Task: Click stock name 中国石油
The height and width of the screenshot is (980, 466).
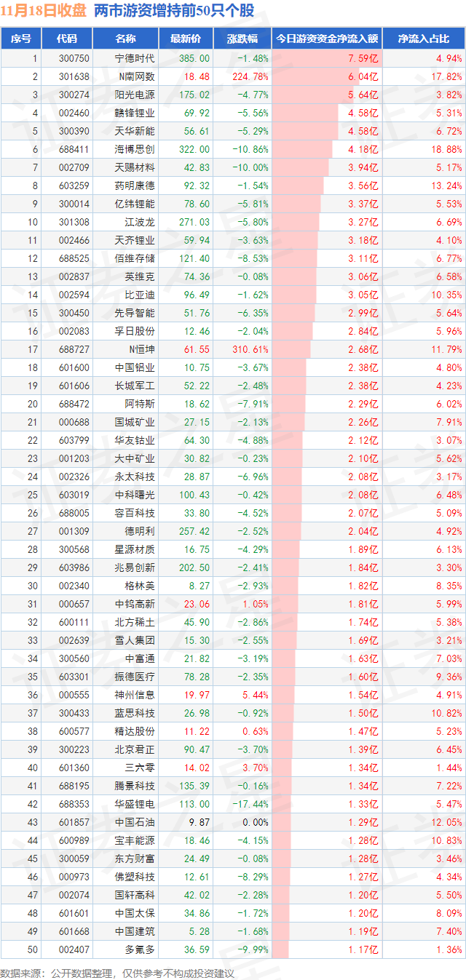Action: click(135, 822)
